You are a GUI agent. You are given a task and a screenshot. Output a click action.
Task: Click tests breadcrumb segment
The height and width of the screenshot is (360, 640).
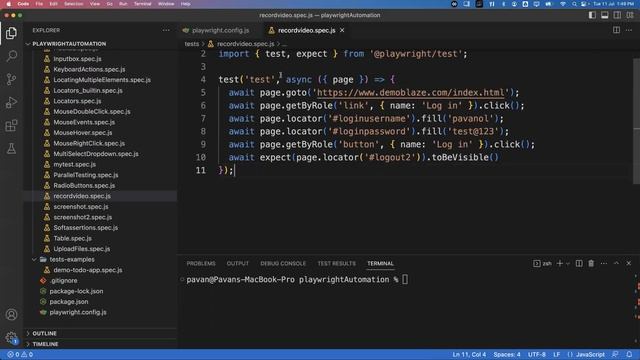[191, 44]
